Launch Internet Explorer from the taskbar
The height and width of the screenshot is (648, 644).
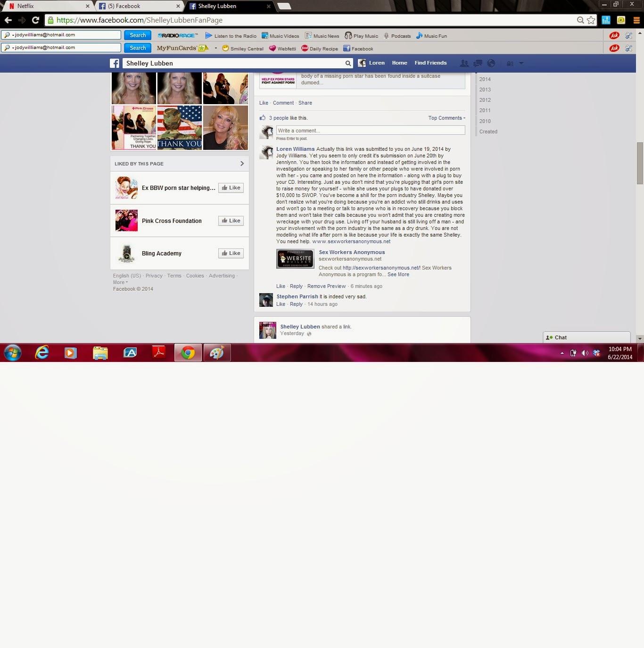coord(42,353)
